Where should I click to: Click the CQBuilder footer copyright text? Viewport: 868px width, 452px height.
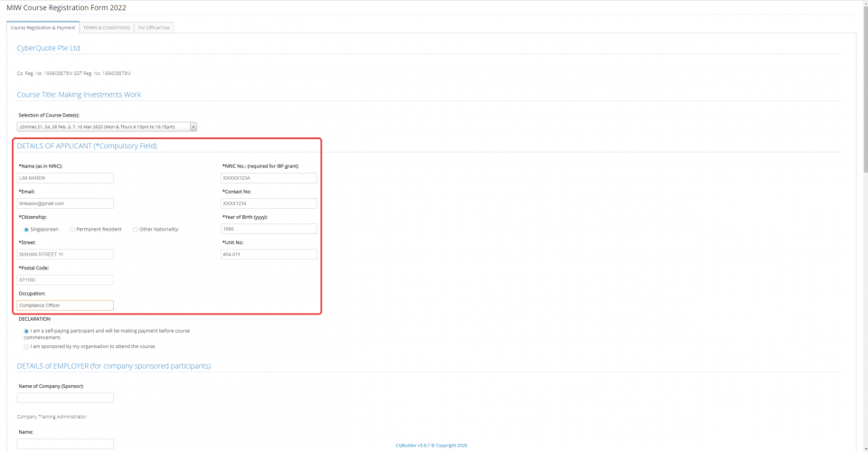[x=431, y=446]
